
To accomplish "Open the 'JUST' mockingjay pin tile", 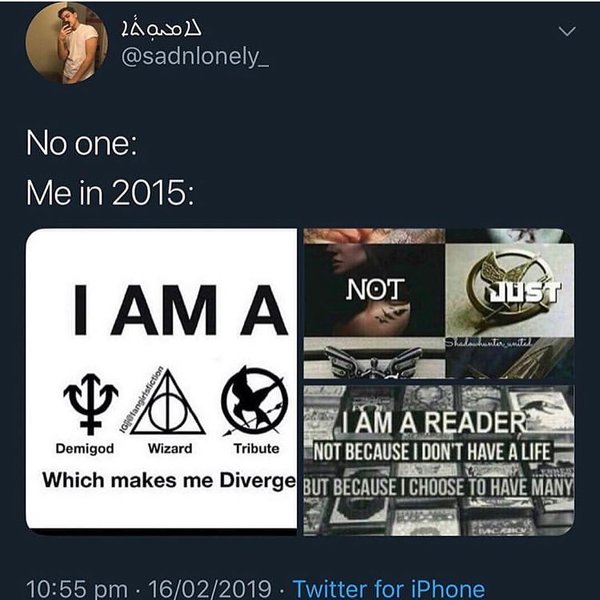I will (x=510, y=290).
